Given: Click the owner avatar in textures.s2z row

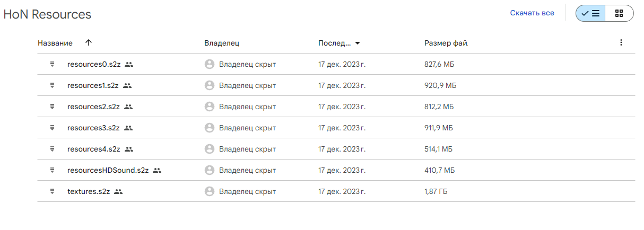Looking at the screenshot, I should (210, 191).
